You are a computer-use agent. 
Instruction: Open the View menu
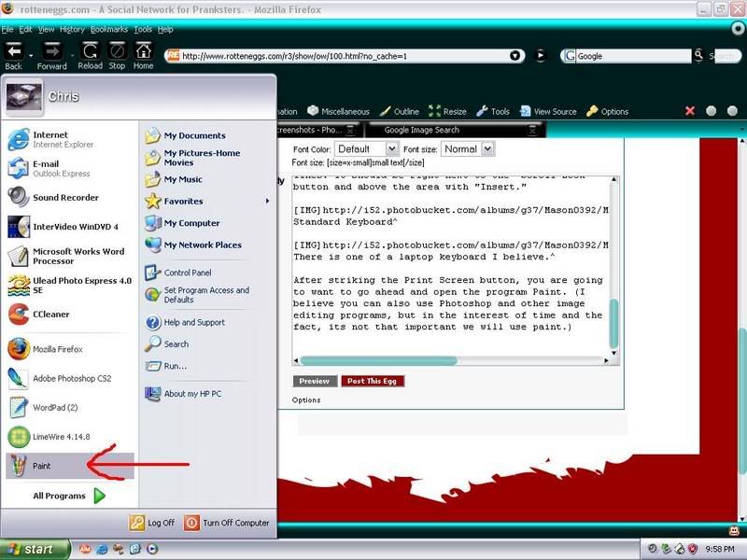coord(46,30)
